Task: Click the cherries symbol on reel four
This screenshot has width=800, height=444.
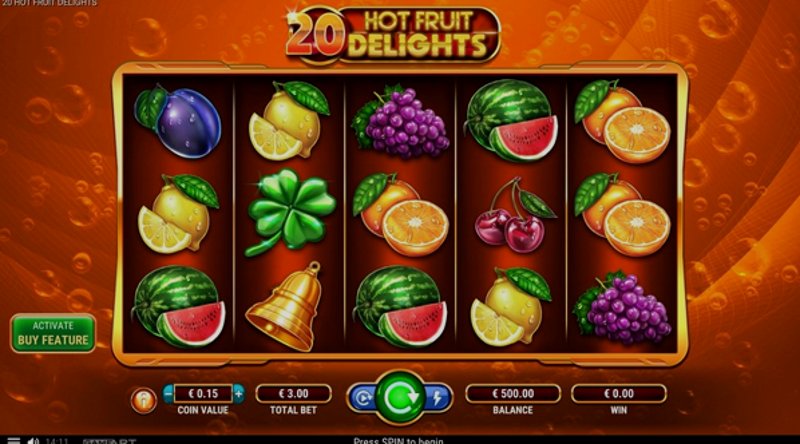Action: pos(514,215)
